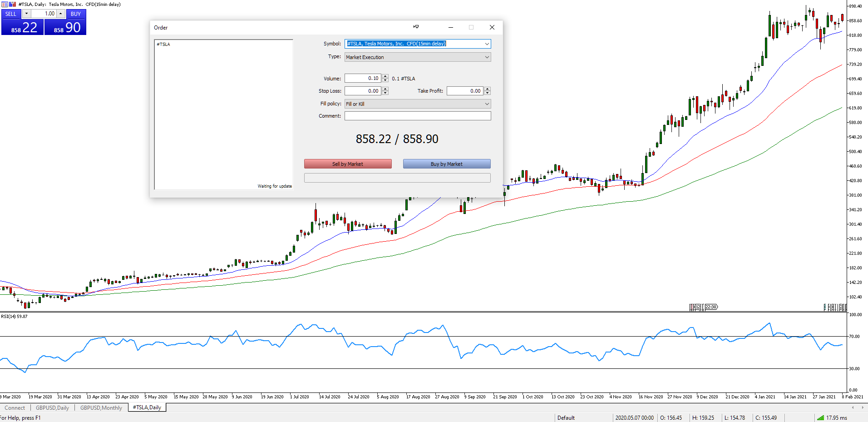
Task: Decrease Volume with the down spinner
Action: (x=385, y=80)
